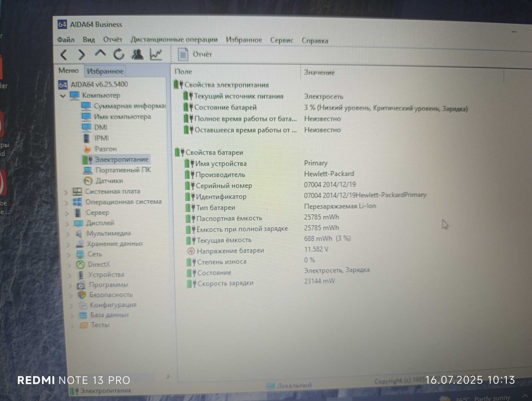Select AIDA64 v6.25.5400 root tree item
Viewport: 532px width, 401px height.
coord(93,85)
